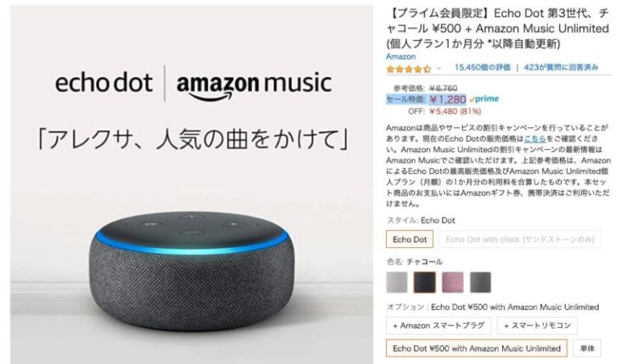Image resolution: width=619 pixels, height=364 pixels.
Task: Select Echo Dot ¥500 with Amazon Music Unlimited
Action: pyautogui.click(x=476, y=348)
